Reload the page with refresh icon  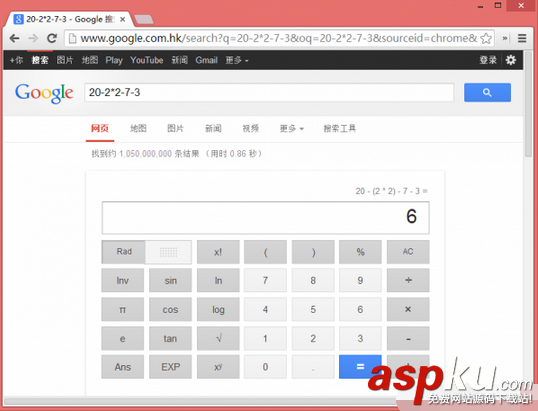(52, 38)
